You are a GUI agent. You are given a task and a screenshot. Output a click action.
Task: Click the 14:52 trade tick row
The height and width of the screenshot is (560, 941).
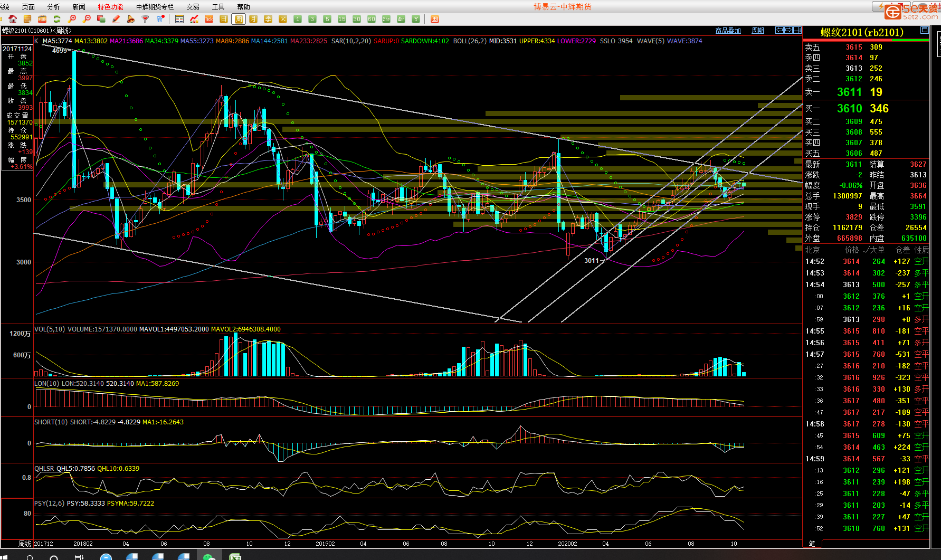866,261
